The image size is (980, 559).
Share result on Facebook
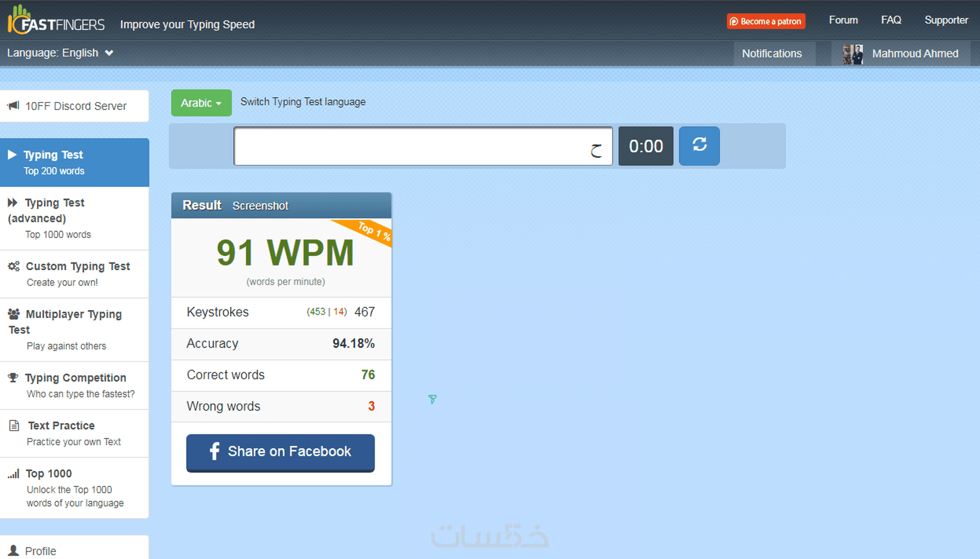(x=280, y=452)
